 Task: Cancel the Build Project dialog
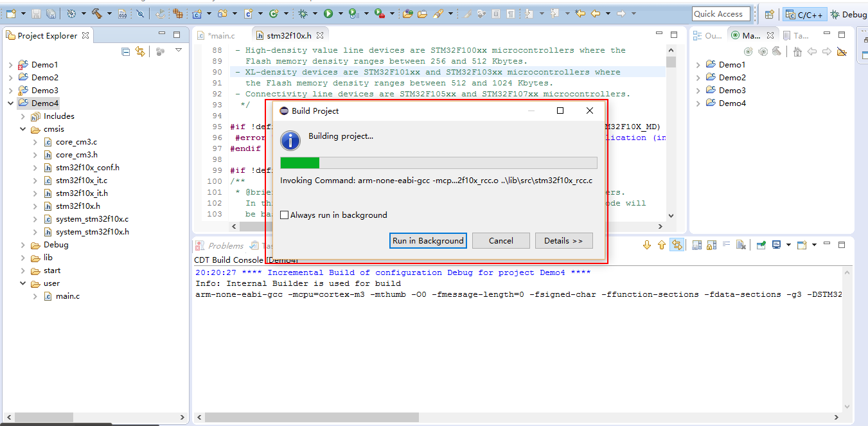pos(501,240)
